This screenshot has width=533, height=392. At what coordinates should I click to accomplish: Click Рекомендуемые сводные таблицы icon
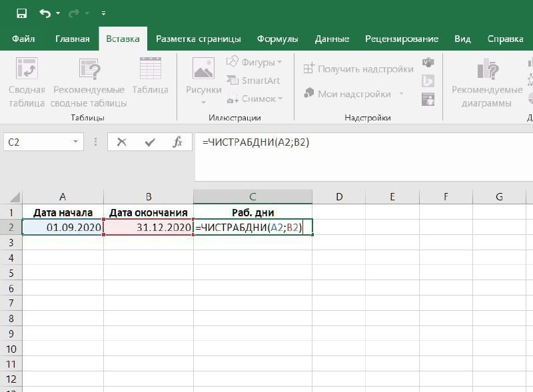click(89, 69)
